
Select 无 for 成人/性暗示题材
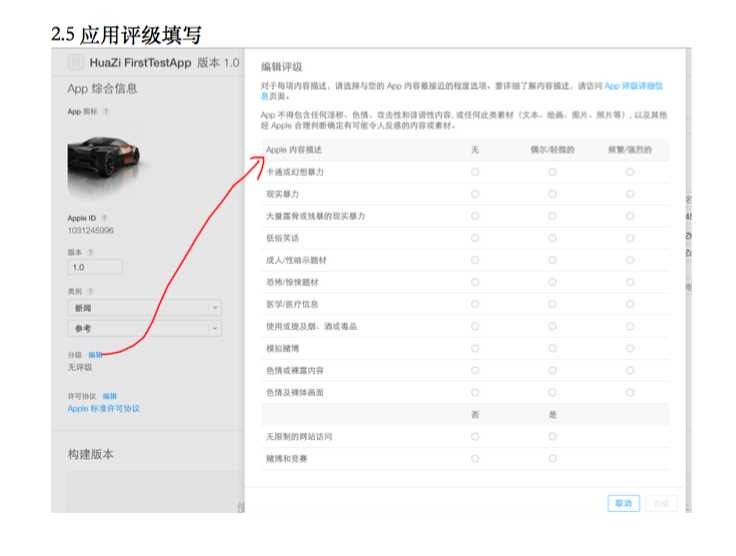point(475,260)
